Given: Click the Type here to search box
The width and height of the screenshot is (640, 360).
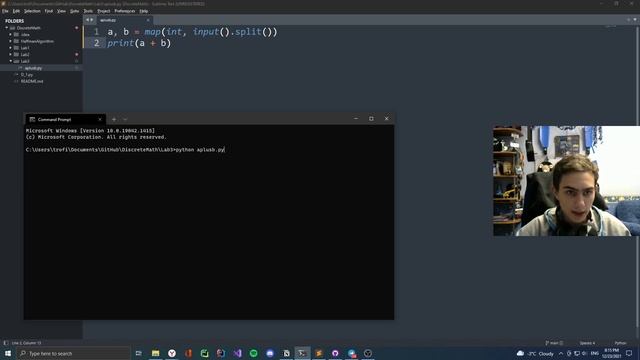Looking at the screenshot, I should click(x=73, y=353).
